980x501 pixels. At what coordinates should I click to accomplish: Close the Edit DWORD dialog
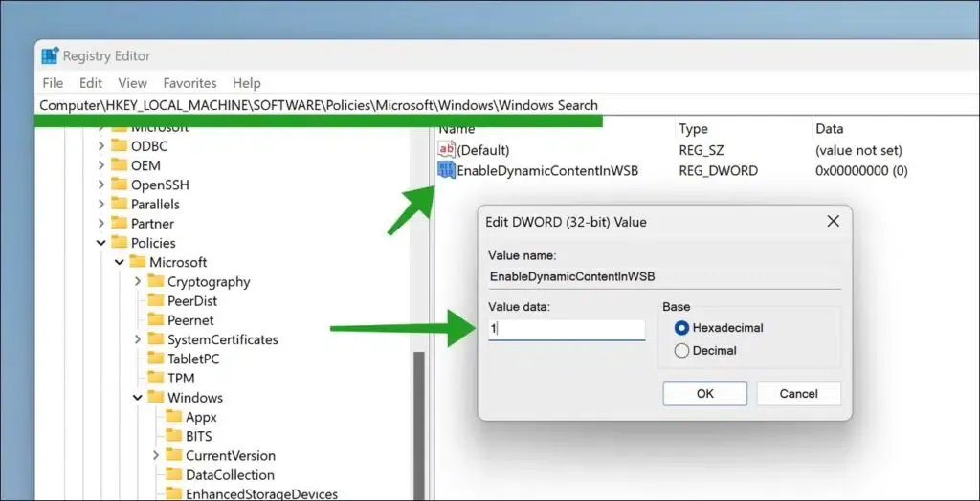click(x=834, y=221)
